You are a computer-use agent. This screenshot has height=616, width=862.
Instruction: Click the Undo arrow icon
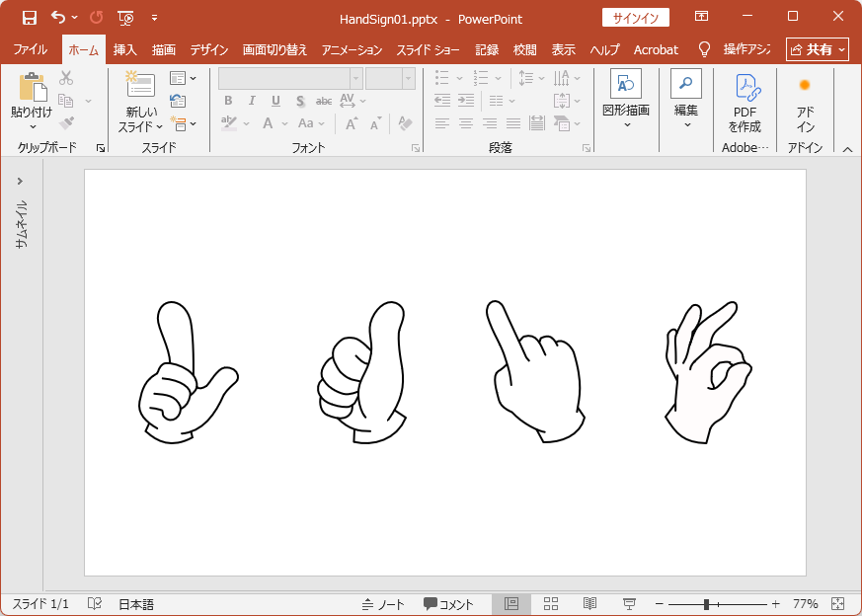(x=58, y=18)
